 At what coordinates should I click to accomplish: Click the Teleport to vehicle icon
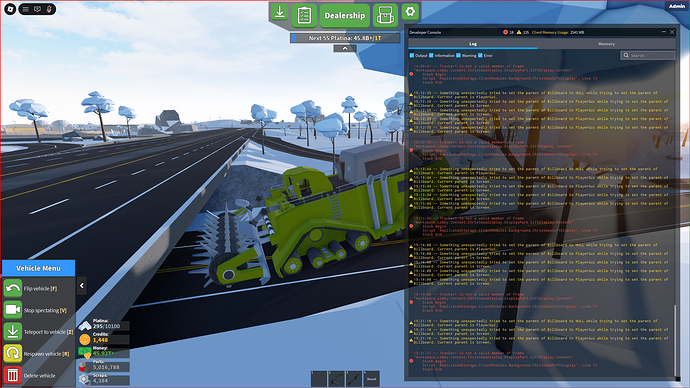[13, 332]
